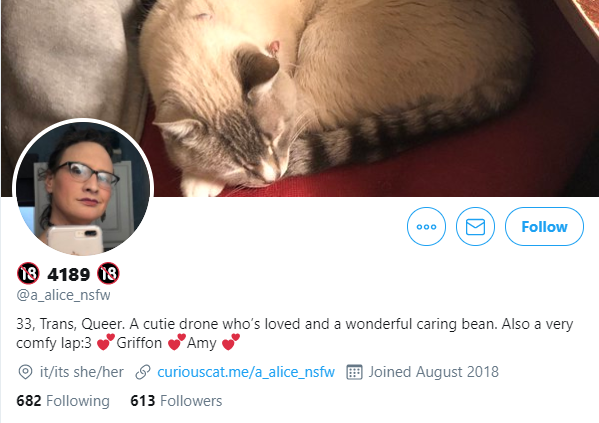The height and width of the screenshot is (423, 599).
Task: Click the calendar icon beside Joined date
Action: tap(354, 372)
